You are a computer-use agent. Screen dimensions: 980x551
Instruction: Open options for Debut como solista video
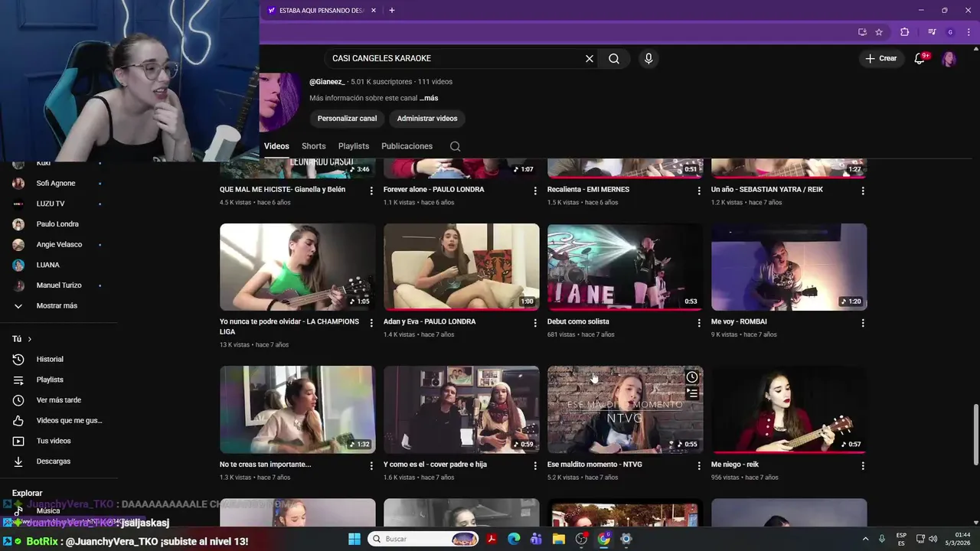point(699,323)
